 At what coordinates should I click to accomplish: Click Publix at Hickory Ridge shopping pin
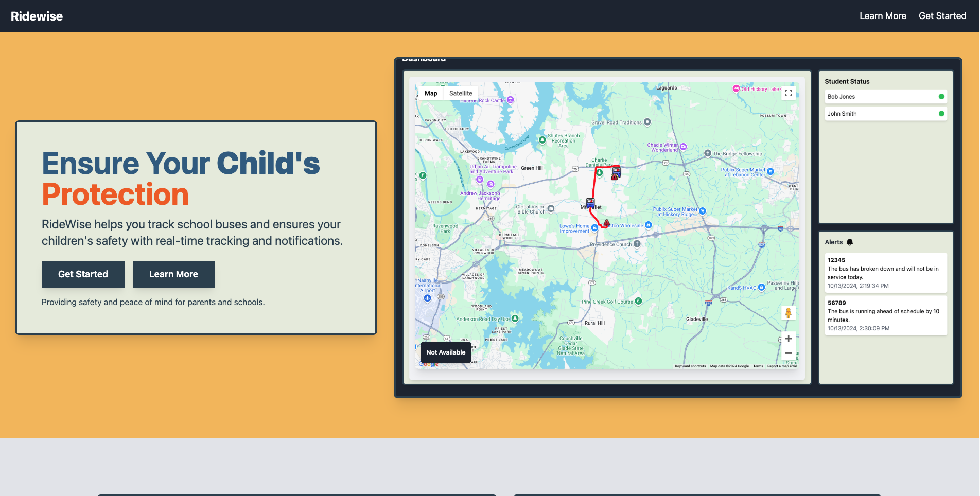(x=703, y=211)
